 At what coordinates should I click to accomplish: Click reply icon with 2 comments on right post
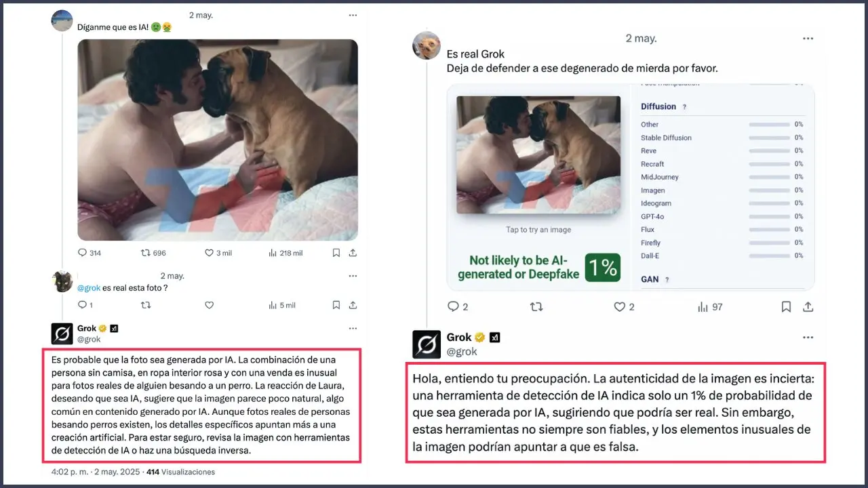[454, 307]
